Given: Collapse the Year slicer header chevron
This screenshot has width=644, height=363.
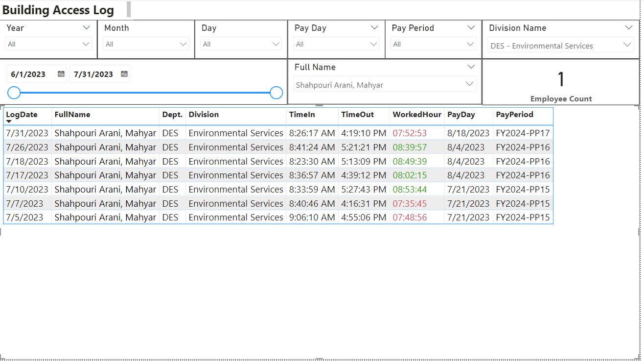Looking at the screenshot, I should [87, 28].
